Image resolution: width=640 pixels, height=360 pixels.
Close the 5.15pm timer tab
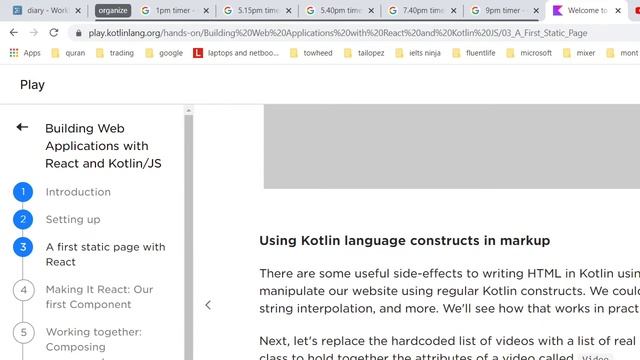click(x=289, y=11)
